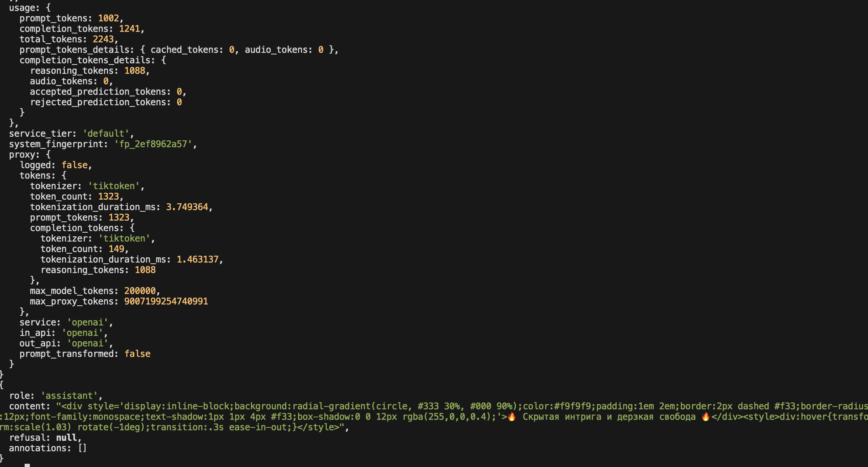
Task: Click the prompt_transformed false value
Action: pyautogui.click(x=138, y=354)
